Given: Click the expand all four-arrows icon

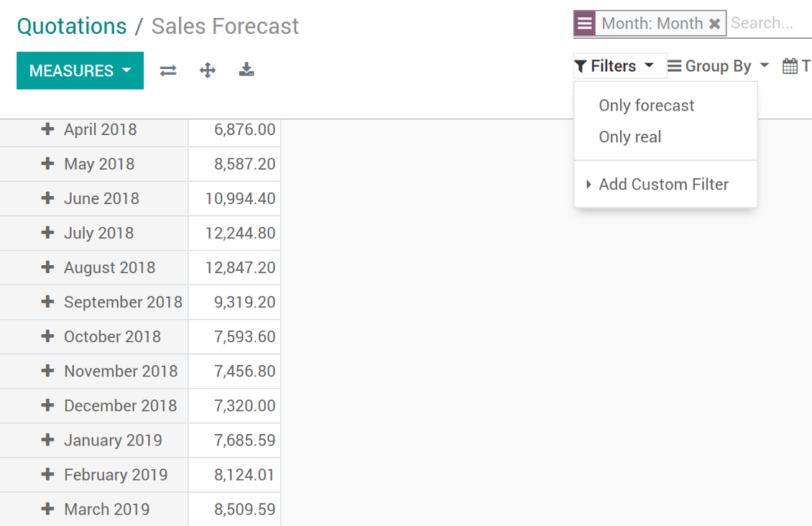Looking at the screenshot, I should pos(208,70).
